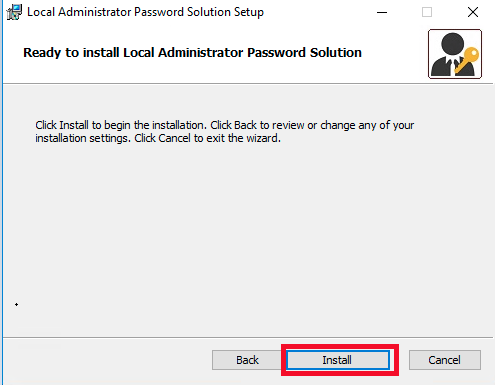The image size is (495, 385).
Task: Click the window title 'Local Administrator Password Solution Setup'
Action: (145, 12)
